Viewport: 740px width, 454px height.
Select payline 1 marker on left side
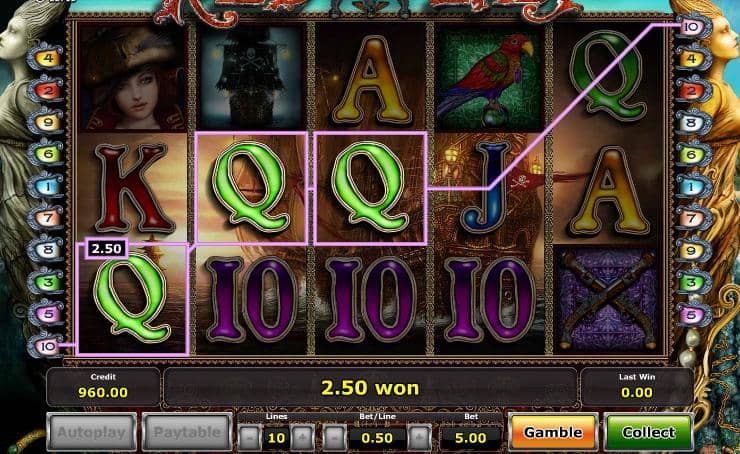click(46, 186)
